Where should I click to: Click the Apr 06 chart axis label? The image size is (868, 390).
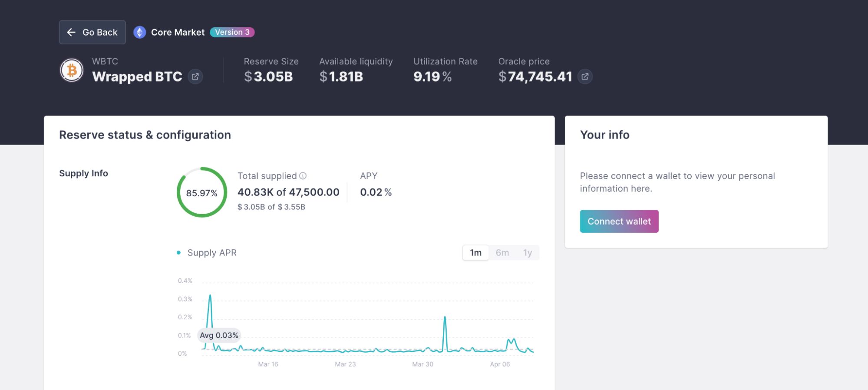(x=500, y=364)
